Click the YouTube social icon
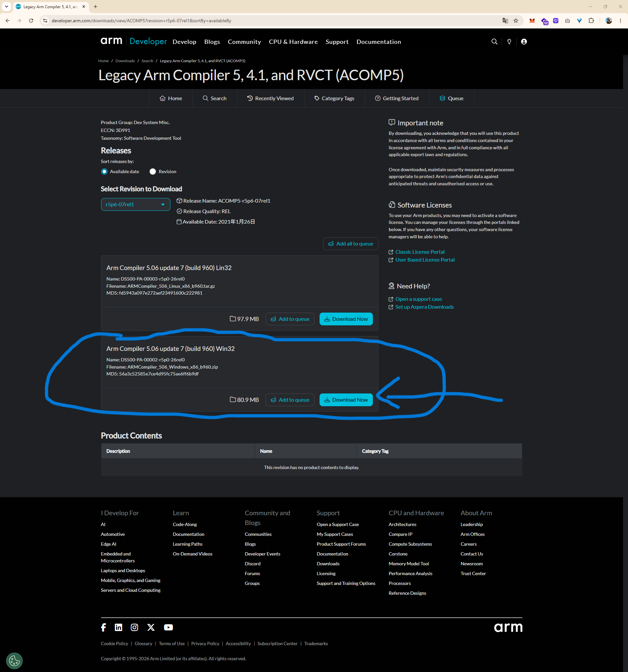 168,627
